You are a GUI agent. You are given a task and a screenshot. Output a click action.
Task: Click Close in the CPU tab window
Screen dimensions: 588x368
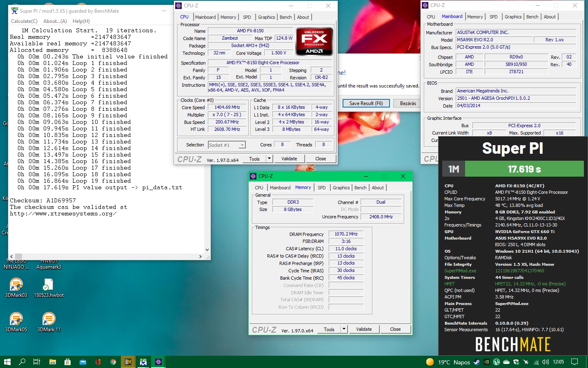point(321,159)
